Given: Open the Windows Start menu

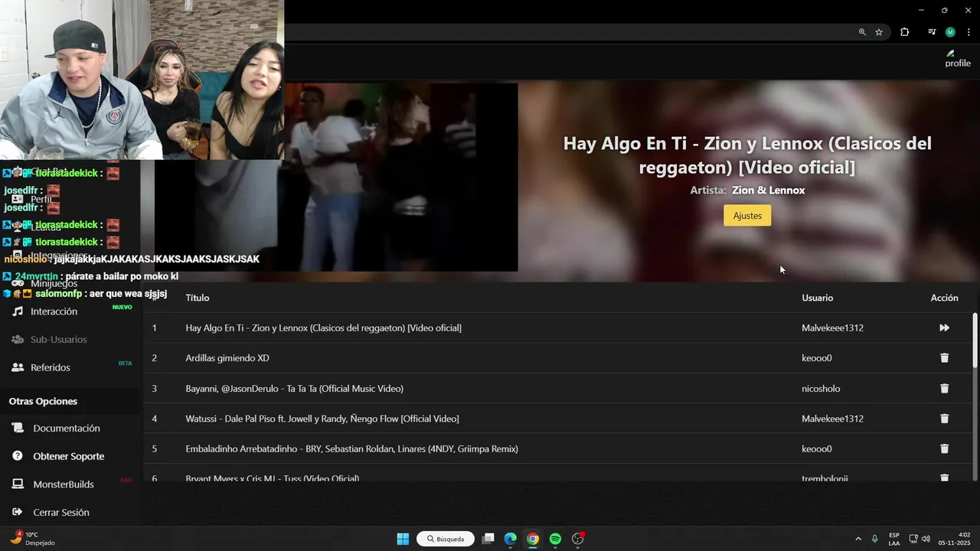Looking at the screenshot, I should [x=403, y=539].
